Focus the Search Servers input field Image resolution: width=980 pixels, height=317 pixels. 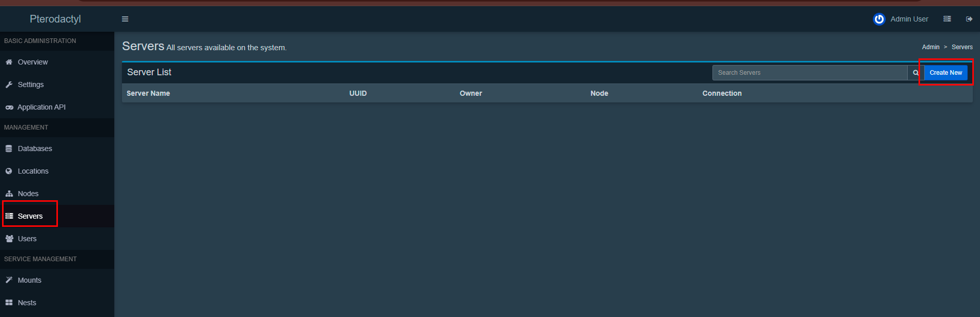(x=809, y=73)
